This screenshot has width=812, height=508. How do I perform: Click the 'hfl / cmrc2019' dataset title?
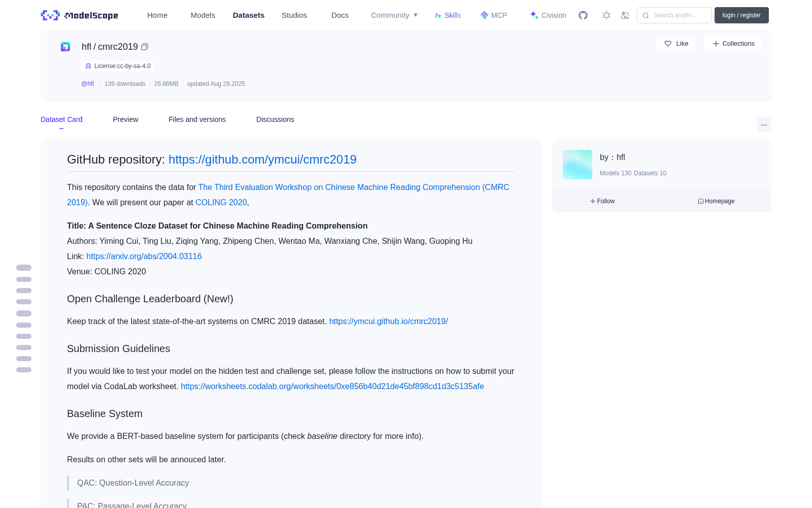(x=110, y=47)
